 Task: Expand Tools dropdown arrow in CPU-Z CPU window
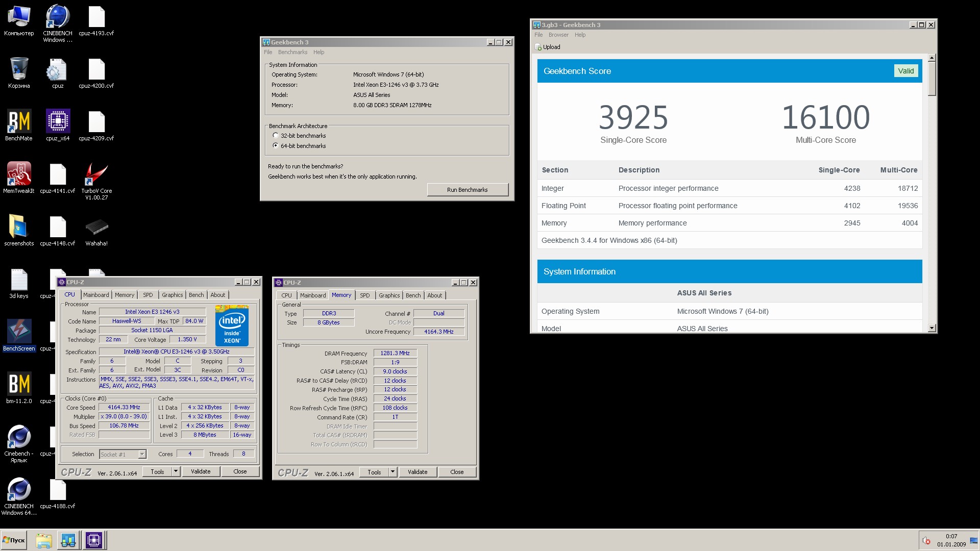tap(176, 471)
